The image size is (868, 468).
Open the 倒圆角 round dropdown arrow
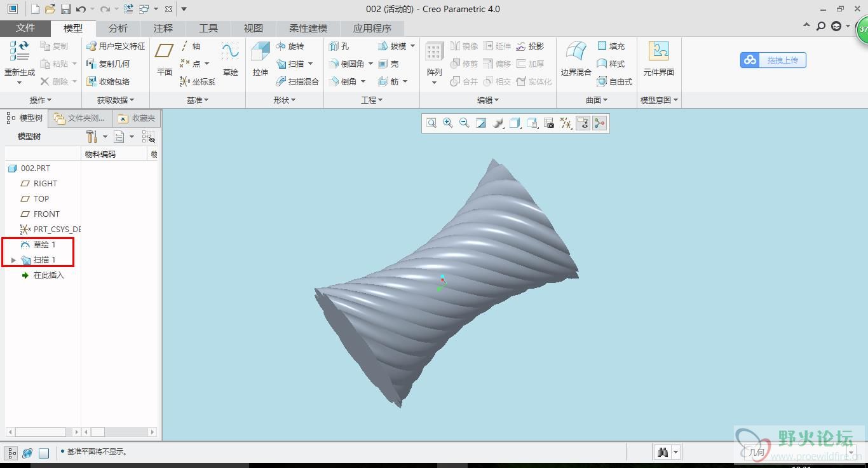370,64
